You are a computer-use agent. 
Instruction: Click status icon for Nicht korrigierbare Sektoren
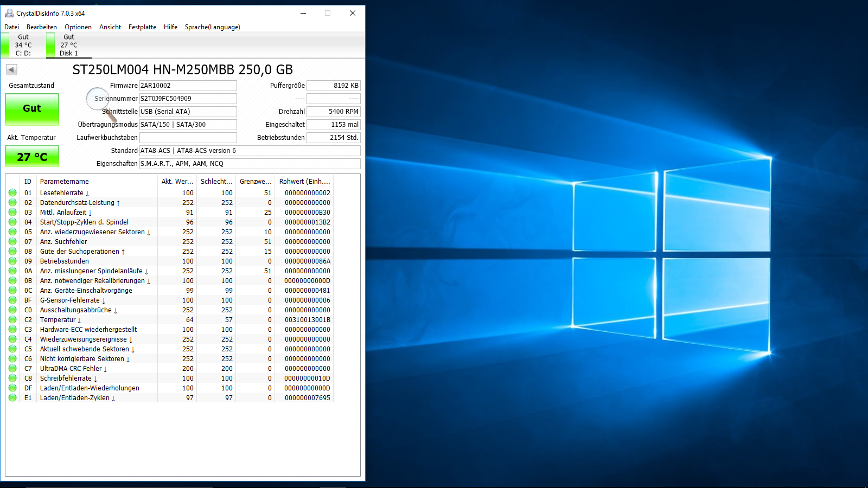[x=12, y=358]
